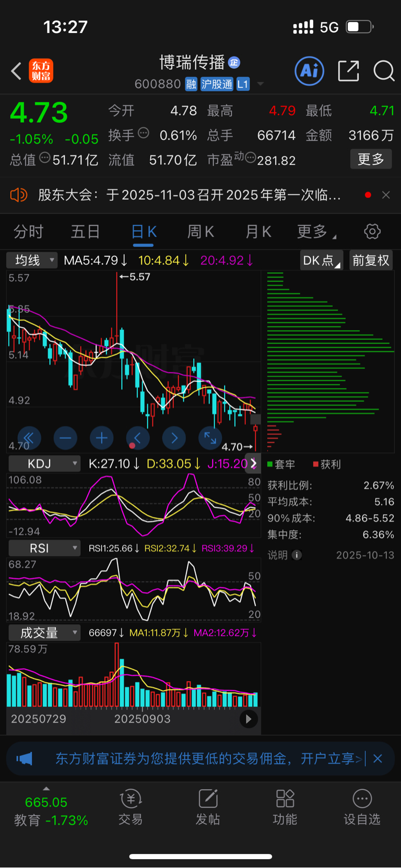Tap the 换手 info smiley icon
The height and width of the screenshot is (868, 401).
143,133
